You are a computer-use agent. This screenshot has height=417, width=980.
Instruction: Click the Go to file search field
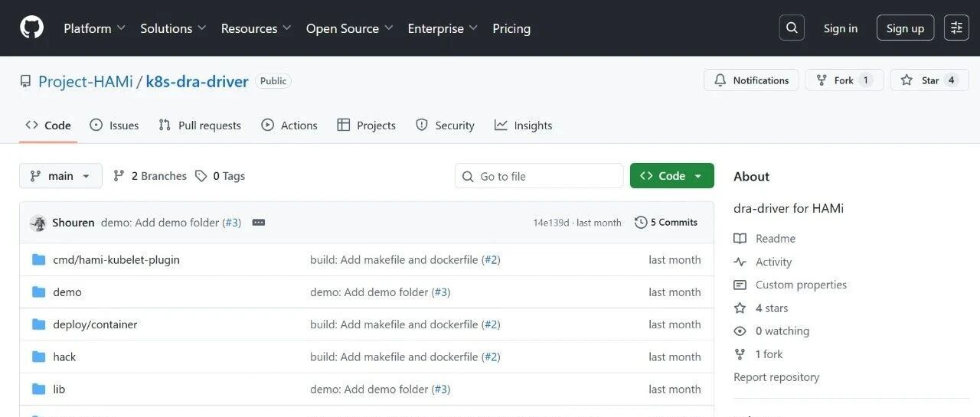pos(539,176)
